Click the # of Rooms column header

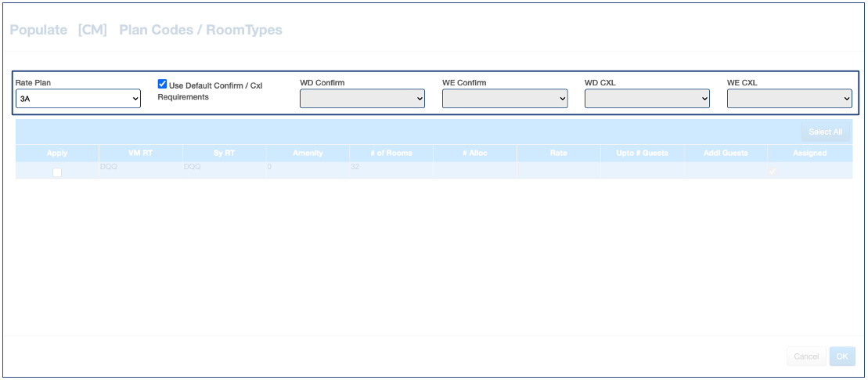(391, 153)
